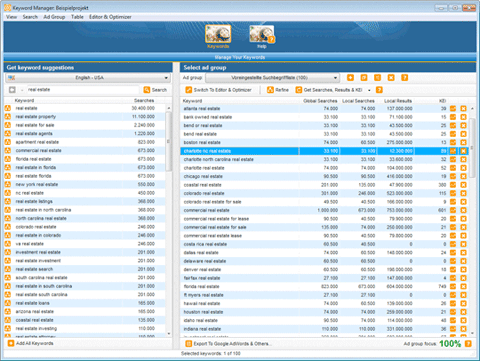Viewport: 480px width, 361px height.
Task: Click Get Searches, Results & KEI
Action: click(x=329, y=90)
